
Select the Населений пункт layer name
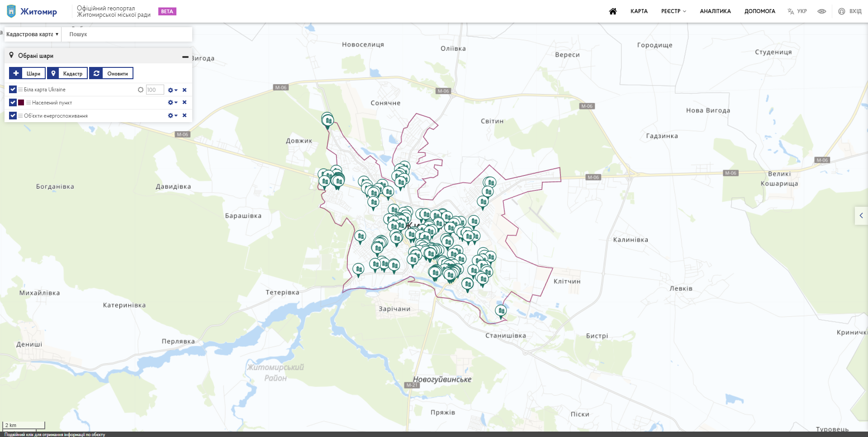[x=52, y=103]
